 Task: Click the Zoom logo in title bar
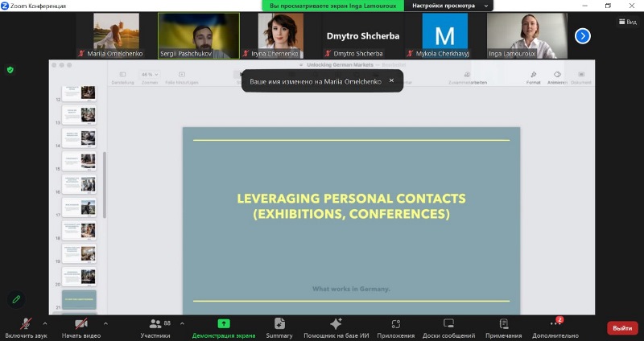click(5, 6)
